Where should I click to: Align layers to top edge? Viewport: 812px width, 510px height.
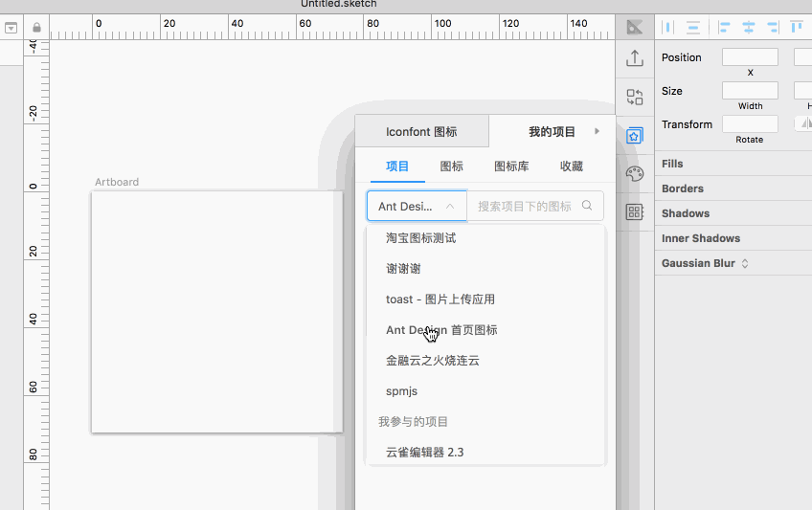pos(797,27)
